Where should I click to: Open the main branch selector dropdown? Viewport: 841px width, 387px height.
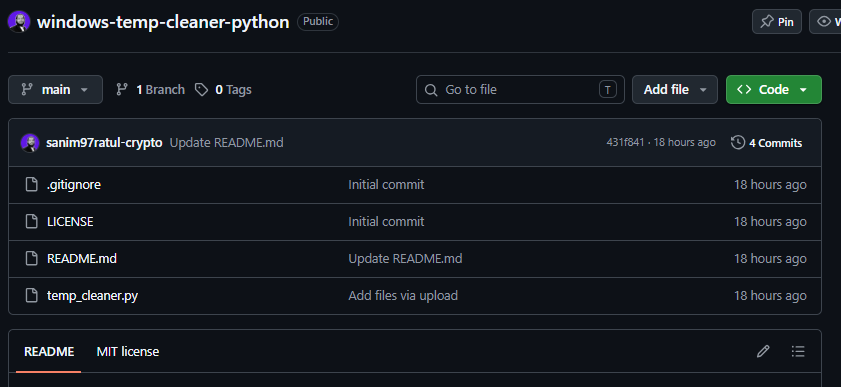click(55, 90)
